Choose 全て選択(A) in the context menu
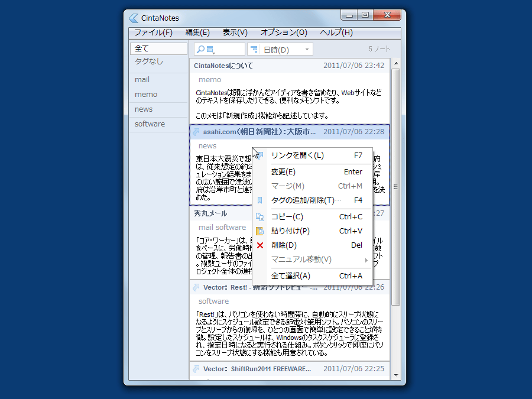 tap(313, 276)
